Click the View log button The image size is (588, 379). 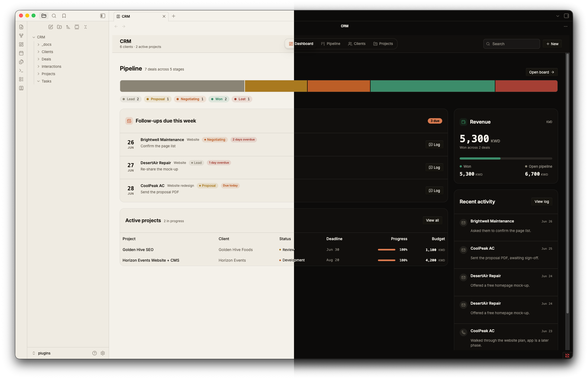pyautogui.click(x=542, y=202)
